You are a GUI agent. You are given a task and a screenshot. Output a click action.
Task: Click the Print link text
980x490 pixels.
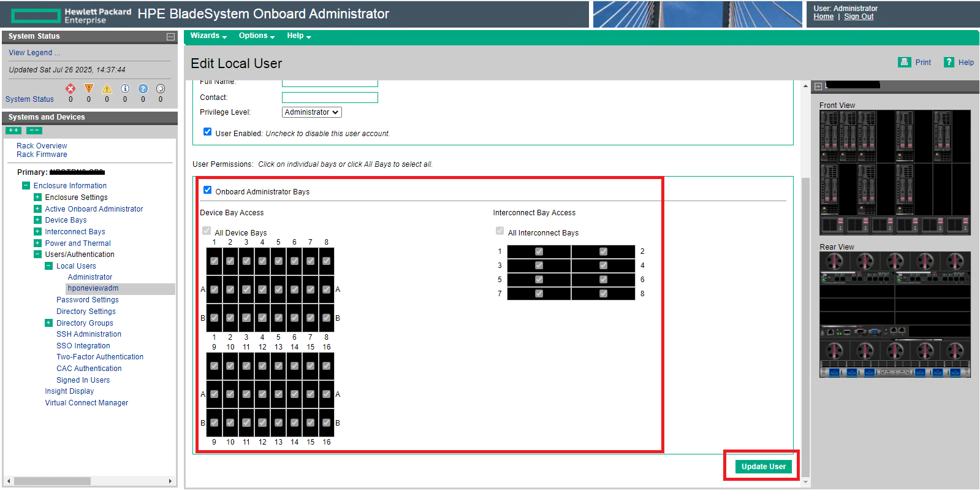click(x=923, y=63)
